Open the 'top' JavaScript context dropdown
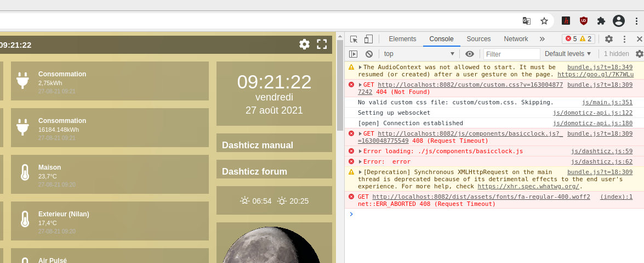The image size is (644, 263). click(419, 54)
